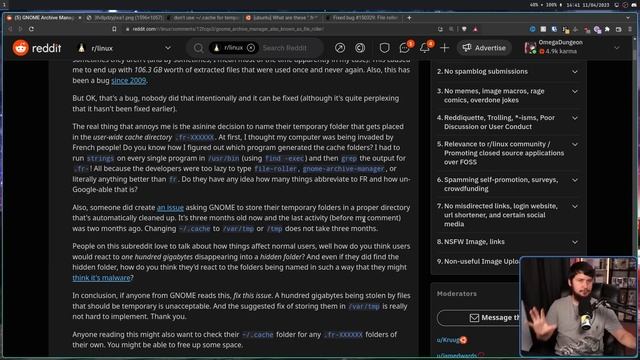This screenshot has width=640, height=360.
Task: Click the Advertise button
Action: (x=484, y=48)
